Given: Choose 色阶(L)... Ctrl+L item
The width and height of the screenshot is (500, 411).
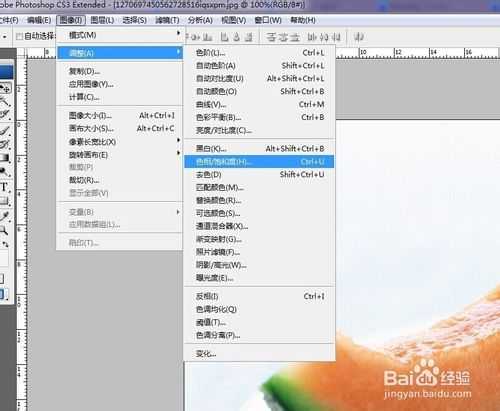Looking at the screenshot, I should pyautogui.click(x=259, y=53).
